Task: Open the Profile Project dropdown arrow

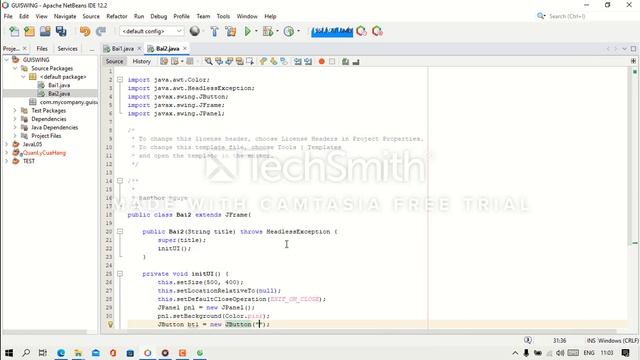Action: point(299,31)
